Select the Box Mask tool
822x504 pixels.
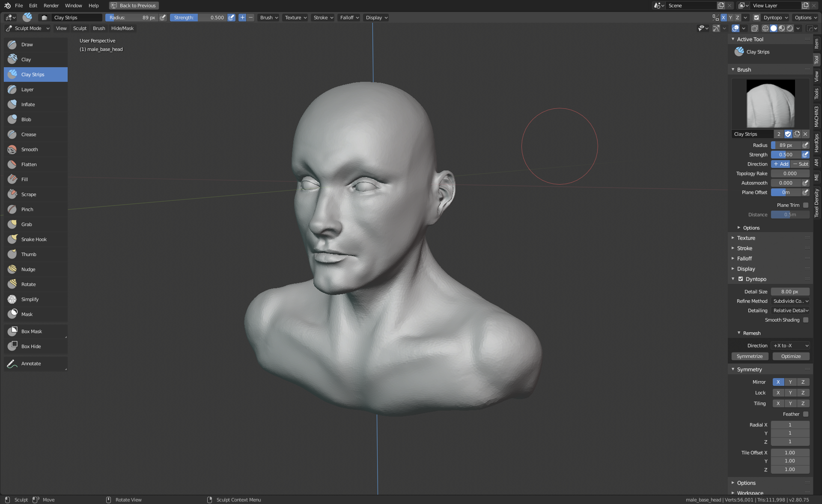tap(32, 331)
